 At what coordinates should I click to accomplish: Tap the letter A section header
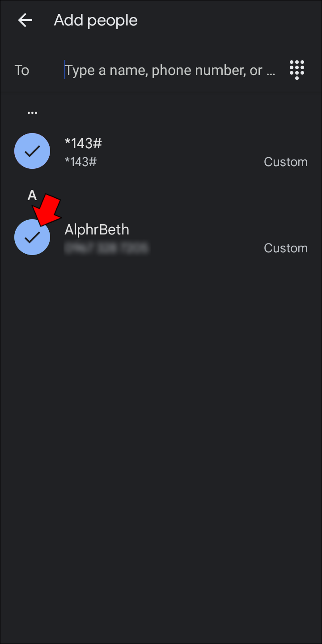pos(32,195)
